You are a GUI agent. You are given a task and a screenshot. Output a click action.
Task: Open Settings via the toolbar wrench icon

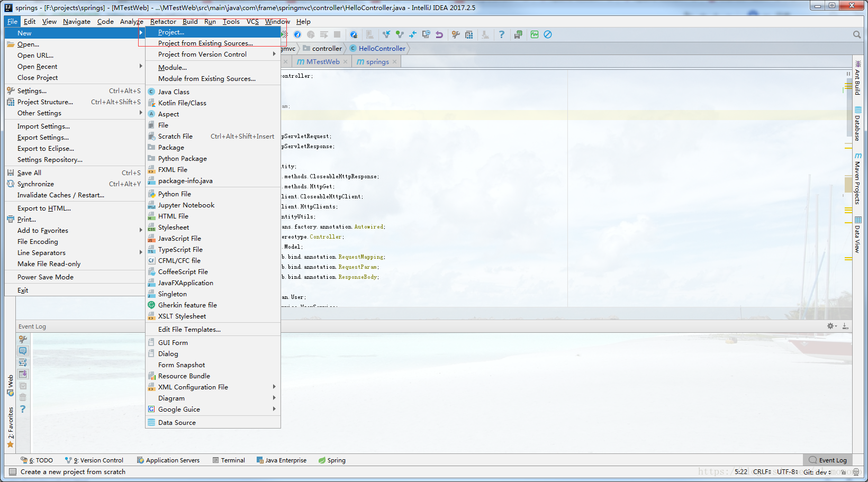pos(456,34)
